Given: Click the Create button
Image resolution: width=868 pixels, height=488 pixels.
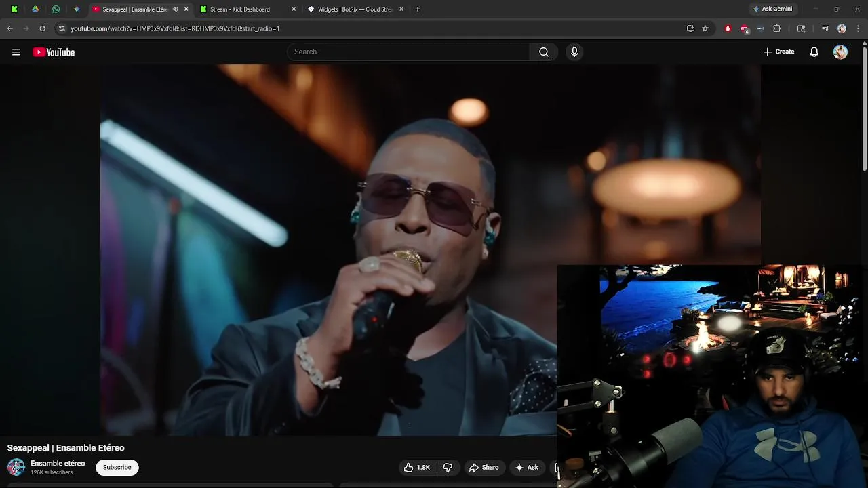Looking at the screenshot, I should (x=778, y=52).
